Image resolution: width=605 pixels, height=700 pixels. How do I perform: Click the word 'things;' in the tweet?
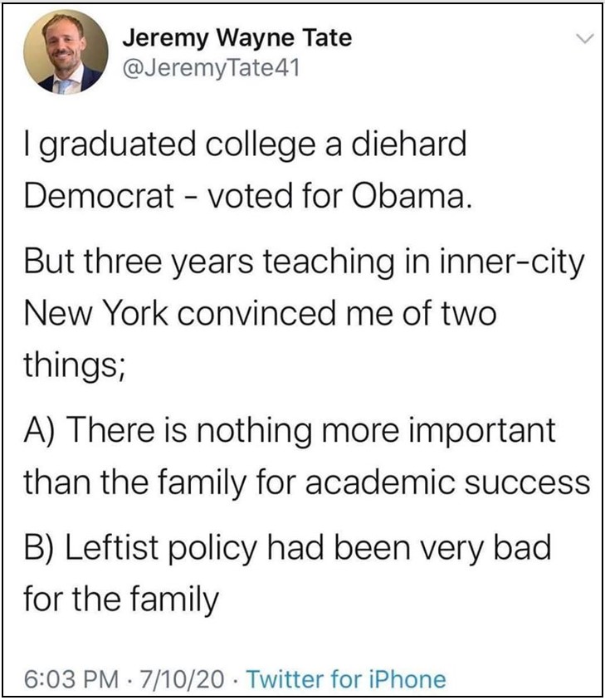pos(74,366)
